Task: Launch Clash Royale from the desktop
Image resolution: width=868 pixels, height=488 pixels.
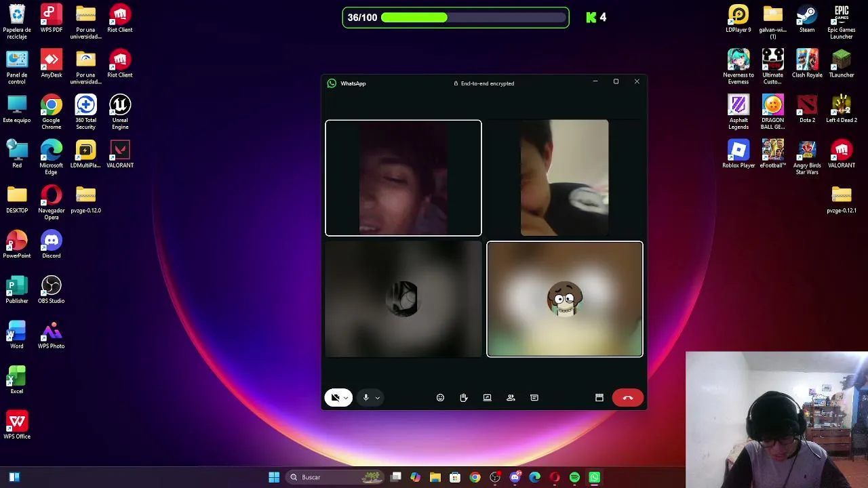Action: (807, 64)
